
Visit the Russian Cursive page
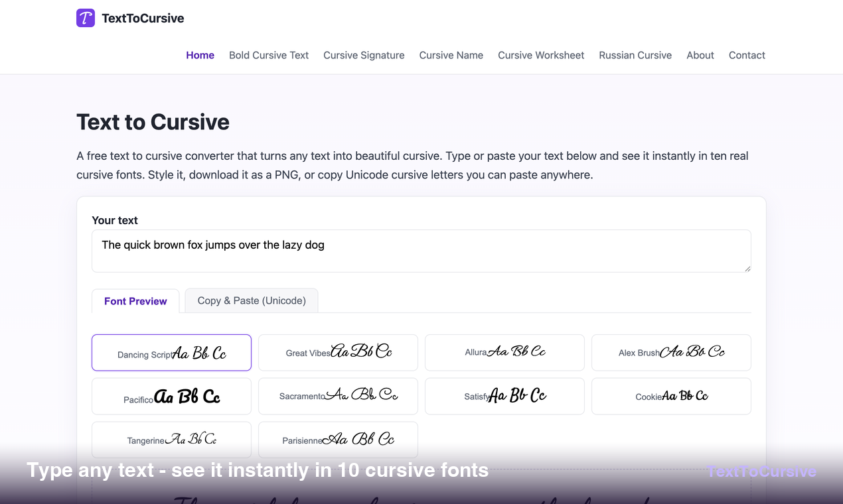(x=635, y=55)
